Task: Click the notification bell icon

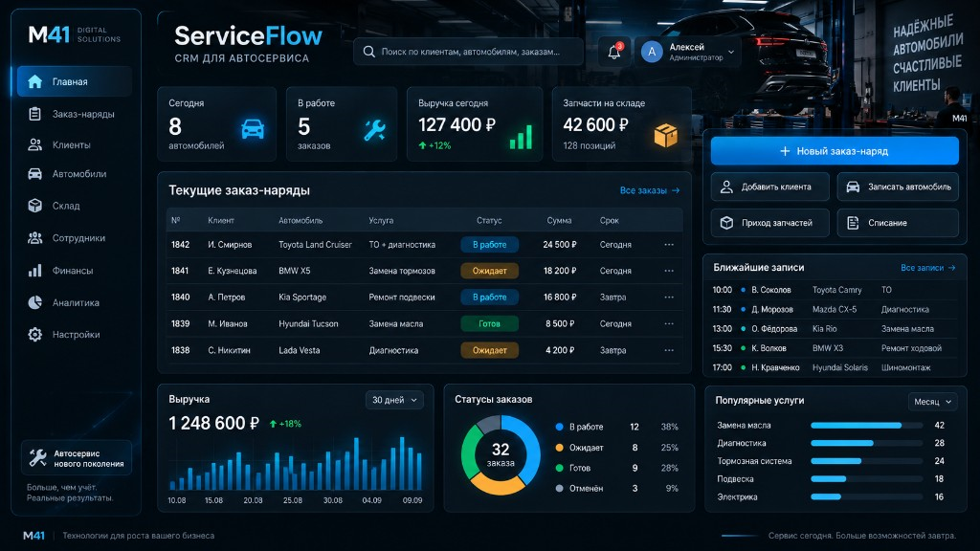Action: 614,52
